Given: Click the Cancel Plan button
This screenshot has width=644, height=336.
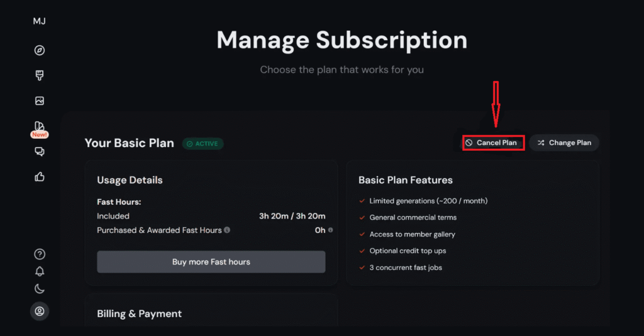Looking at the screenshot, I should pyautogui.click(x=494, y=143).
